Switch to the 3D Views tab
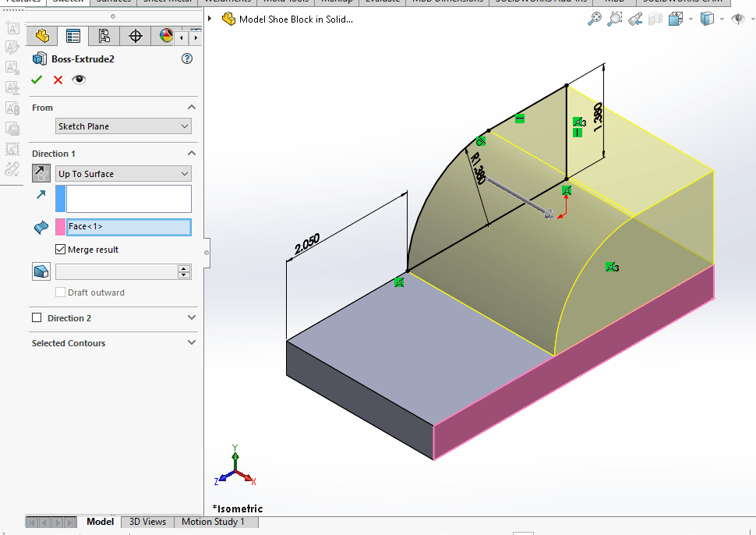The height and width of the screenshot is (535, 756). (x=147, y=522)
